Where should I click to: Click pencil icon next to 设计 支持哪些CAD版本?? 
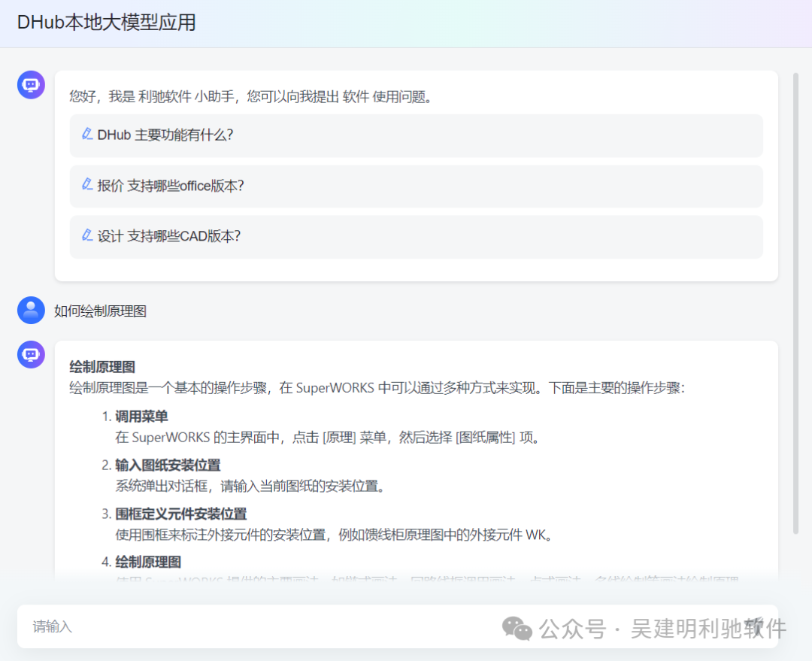click(87, 235)
